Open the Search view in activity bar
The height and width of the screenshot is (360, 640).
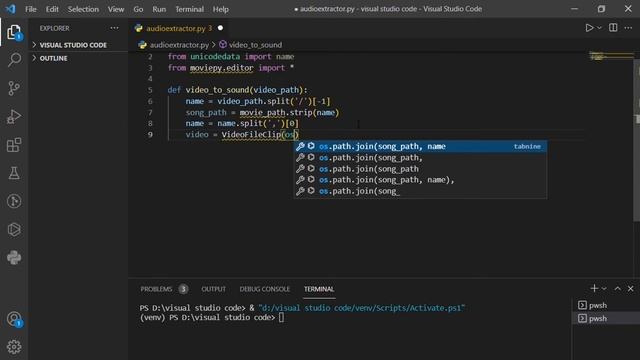point(14,60)
